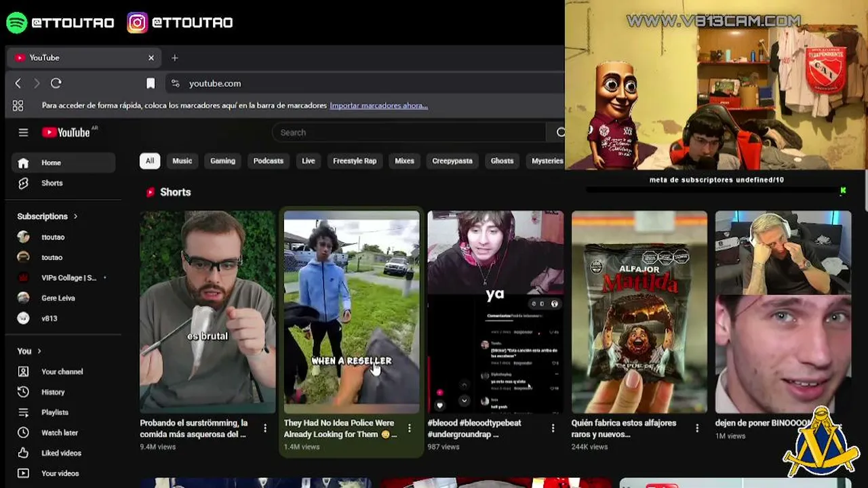
Task: Select the Mixes filter chip
Action: point(404,161)
